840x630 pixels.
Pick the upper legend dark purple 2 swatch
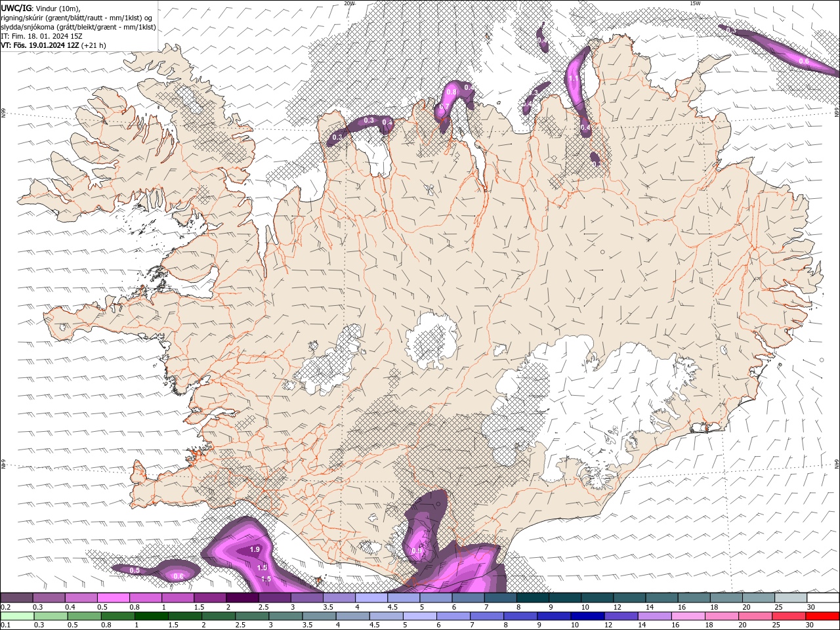click(242, 598)
